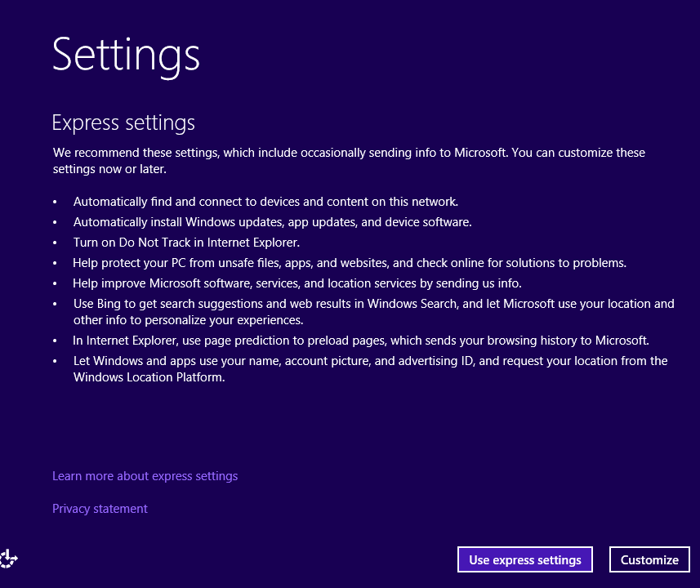Open Learn more about express settings link
Screen dimensions: 700x588
[145, 475]
